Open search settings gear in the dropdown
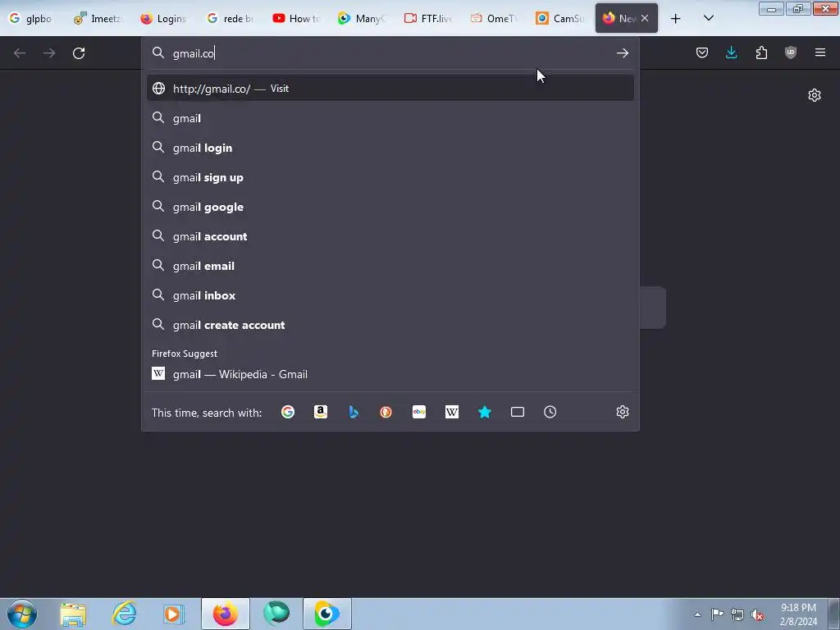840x630 pixels. point(622,412)
